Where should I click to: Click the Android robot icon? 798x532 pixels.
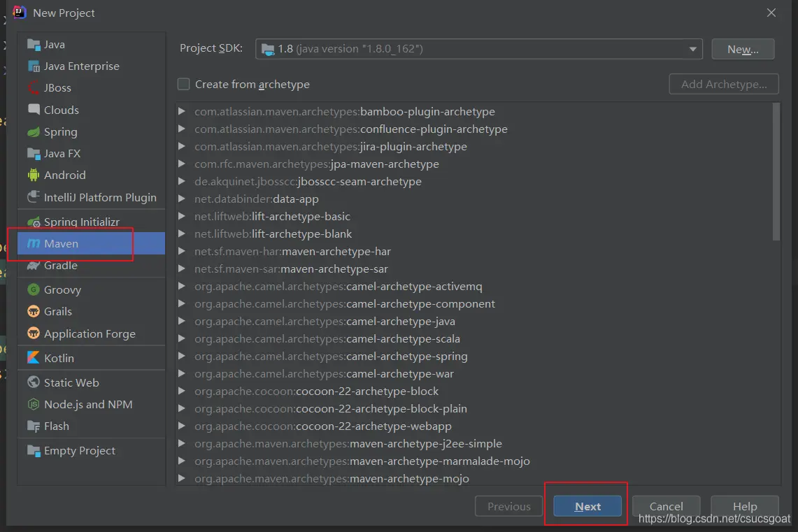coord(34,175)
